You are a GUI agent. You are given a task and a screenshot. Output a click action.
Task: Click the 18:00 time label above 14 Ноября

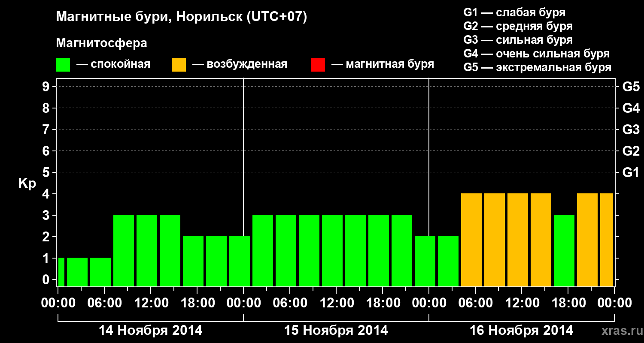(x=197, y=303)
